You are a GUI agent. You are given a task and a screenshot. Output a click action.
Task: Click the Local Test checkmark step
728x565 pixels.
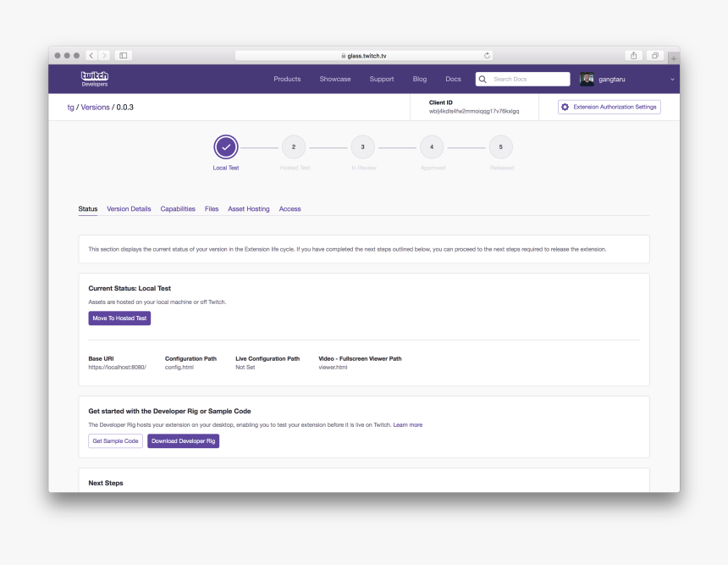(x=226, y=147)
